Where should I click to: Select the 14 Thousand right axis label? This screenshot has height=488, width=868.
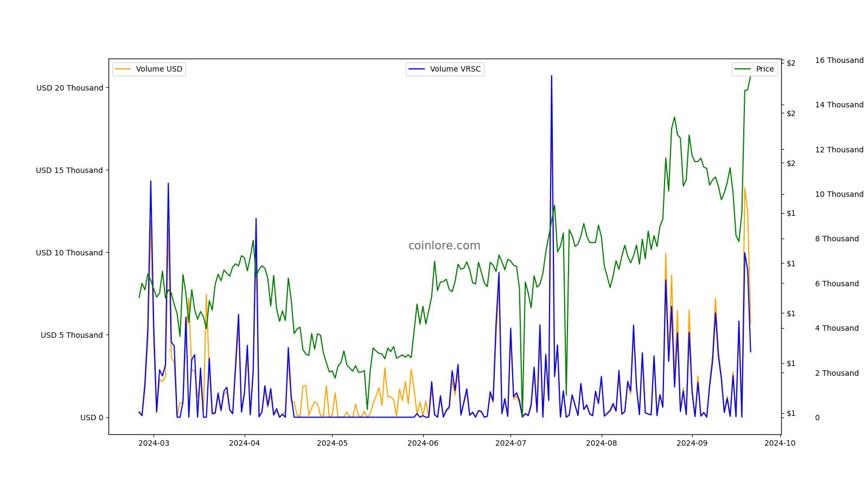[839, 105]
